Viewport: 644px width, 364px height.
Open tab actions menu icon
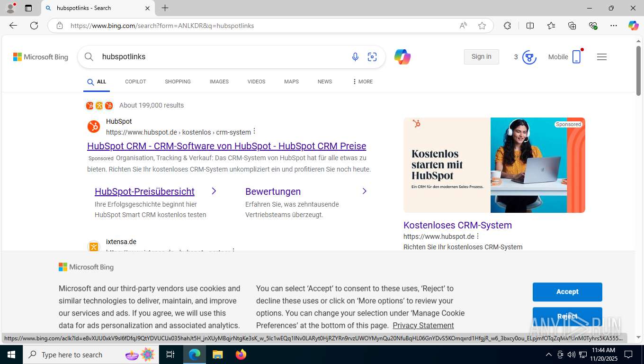coord(28,8)
